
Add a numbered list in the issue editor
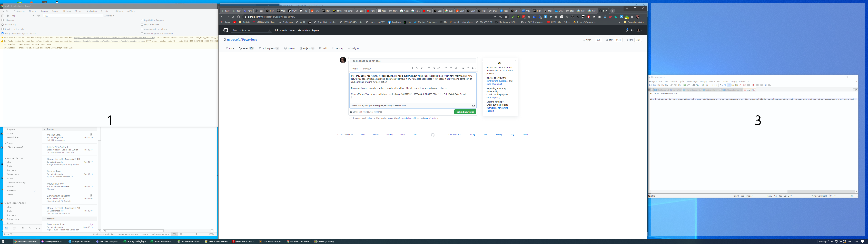[451, 68]
